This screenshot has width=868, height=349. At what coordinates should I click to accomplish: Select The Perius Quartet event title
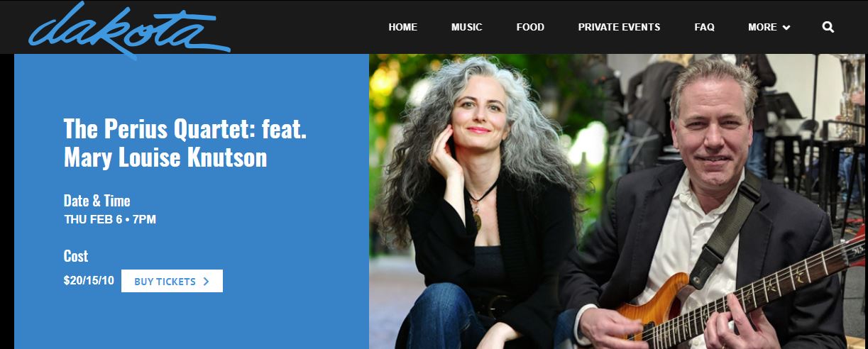(185, 143)
